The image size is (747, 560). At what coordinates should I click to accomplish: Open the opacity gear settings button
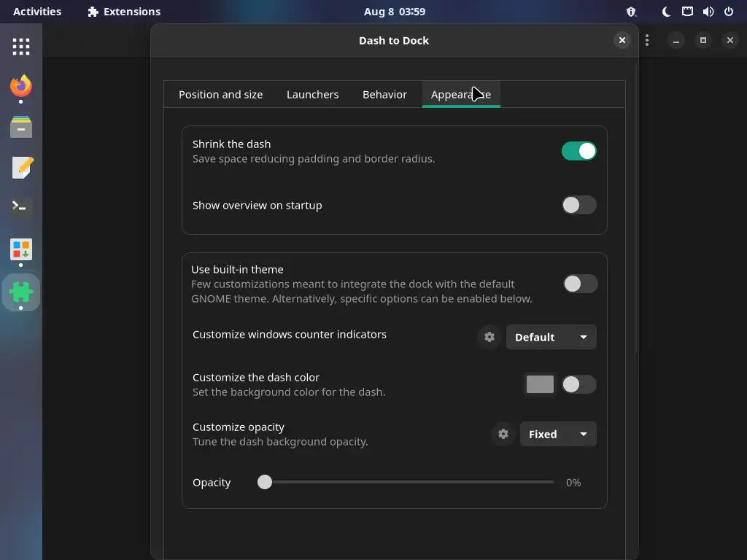point(503,435)
